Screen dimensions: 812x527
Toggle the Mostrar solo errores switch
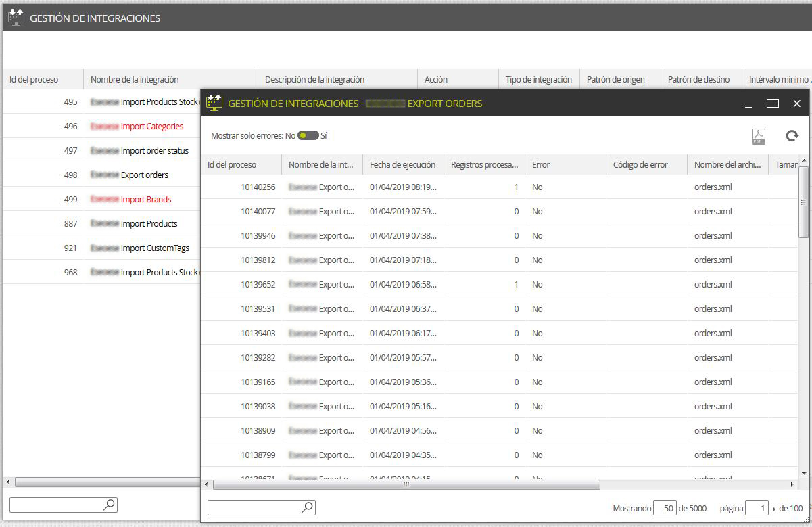point(308,135)
